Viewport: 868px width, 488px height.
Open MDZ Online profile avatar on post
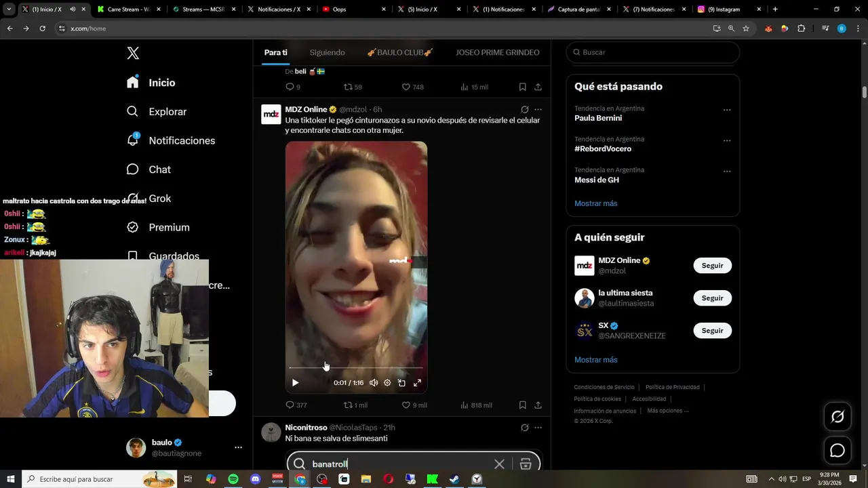point(271,115)
